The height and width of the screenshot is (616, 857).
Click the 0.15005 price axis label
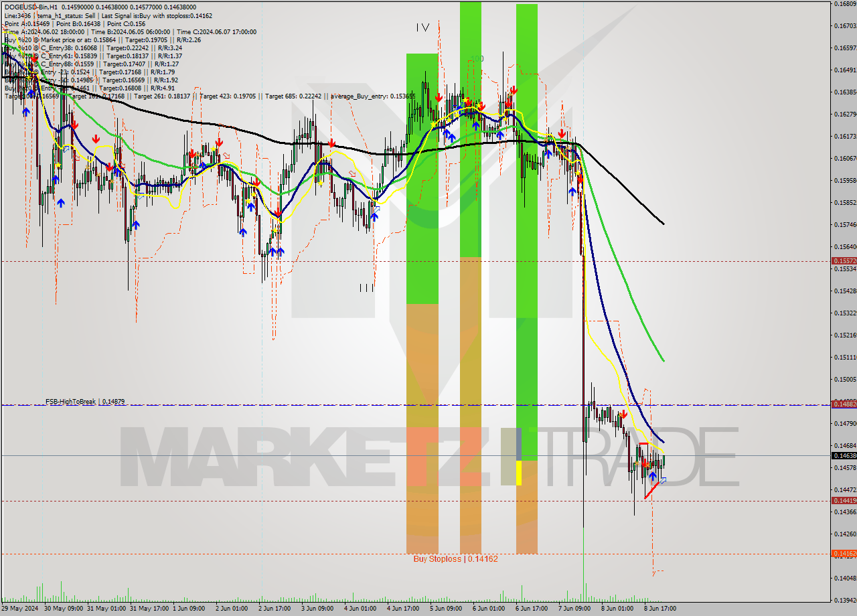[845, 379]
